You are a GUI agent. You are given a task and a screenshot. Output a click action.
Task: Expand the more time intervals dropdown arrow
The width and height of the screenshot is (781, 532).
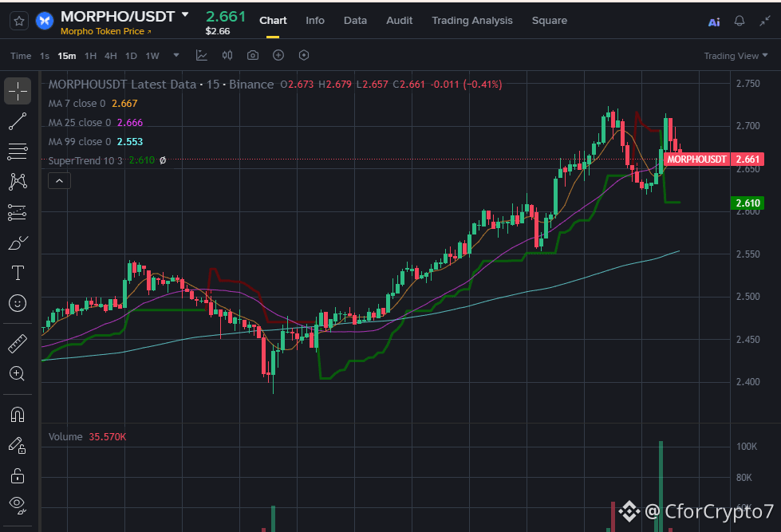[176, 55]
